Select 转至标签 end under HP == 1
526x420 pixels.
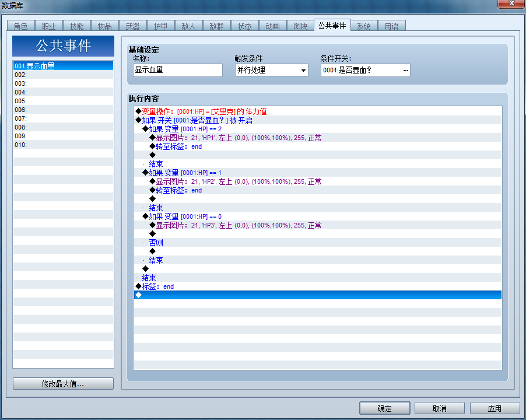tap(318, 190)
